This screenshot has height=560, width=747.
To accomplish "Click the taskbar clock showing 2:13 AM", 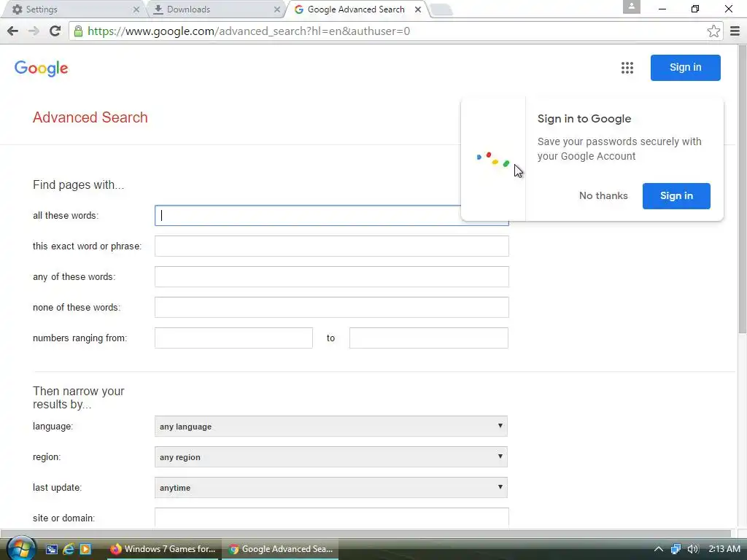I will [x=724, y=549].
